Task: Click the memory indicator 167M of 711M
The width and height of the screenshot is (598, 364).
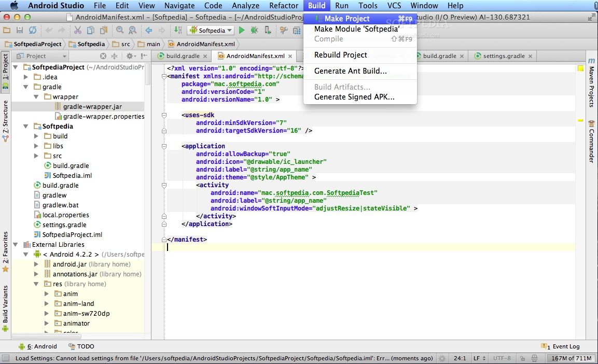Action: click(571, 358)
